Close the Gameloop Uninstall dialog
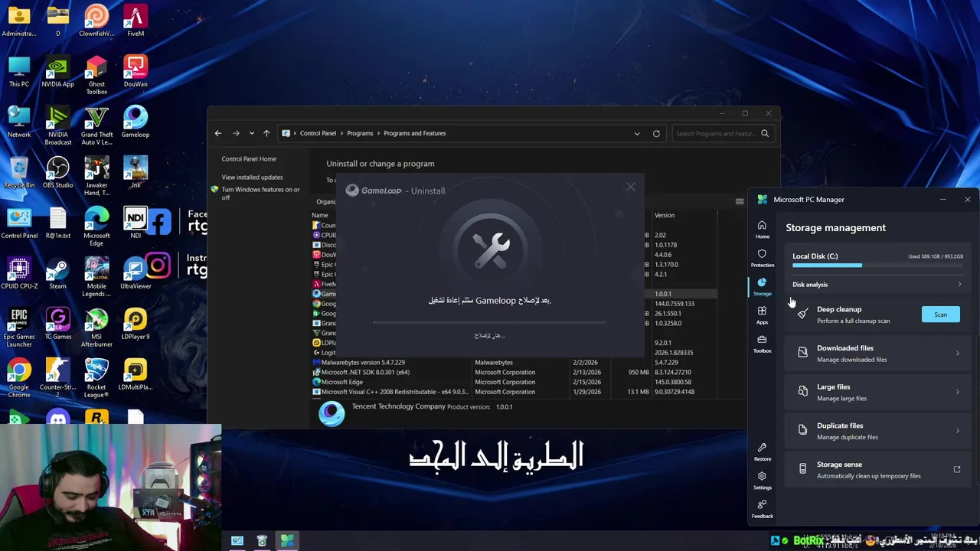The height and width of the screenshot is (551, 980). (630, 187)
